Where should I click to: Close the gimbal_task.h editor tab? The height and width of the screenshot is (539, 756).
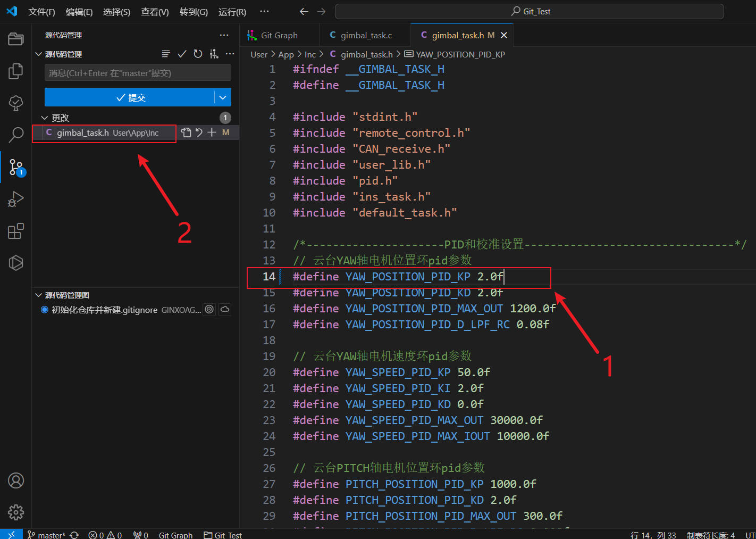tap(504, 35)
